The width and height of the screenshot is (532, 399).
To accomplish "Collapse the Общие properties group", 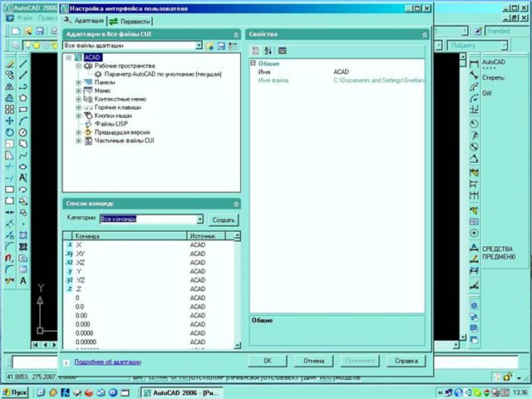I will (253, 64).
